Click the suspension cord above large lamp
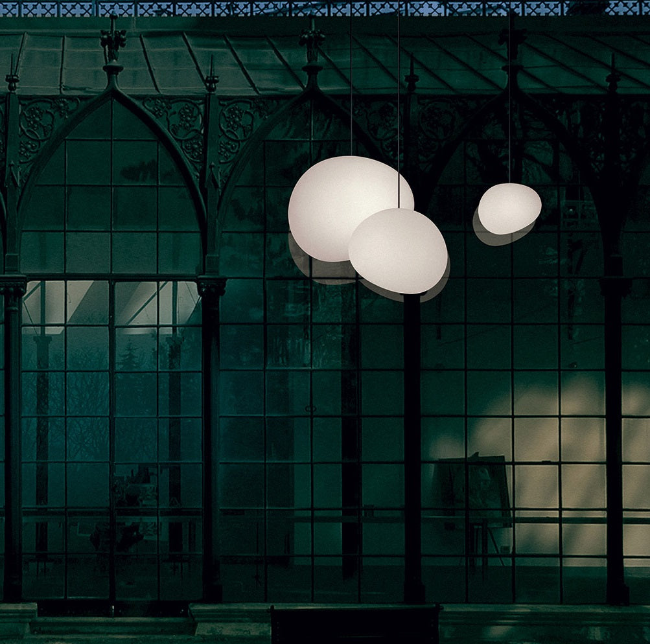This screenshot has width=650, height=644. (x=351, y=78)
